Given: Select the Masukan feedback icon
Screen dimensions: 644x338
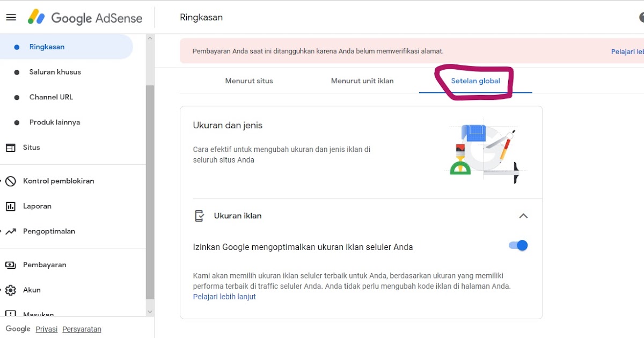Looking at the screenshot, I should (12, 313).
